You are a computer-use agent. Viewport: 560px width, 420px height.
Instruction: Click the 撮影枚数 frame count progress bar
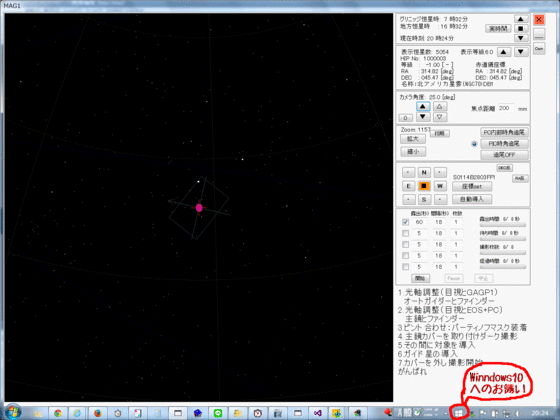pos(502,253)
